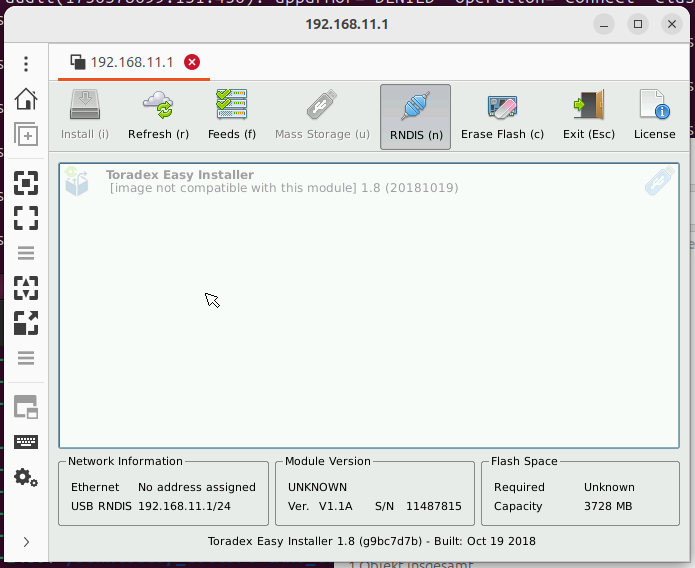Viewport: 695px width, 568px height.
Task: Click the new connection tab icon in sidebar
Action: [x=26, y=135]
